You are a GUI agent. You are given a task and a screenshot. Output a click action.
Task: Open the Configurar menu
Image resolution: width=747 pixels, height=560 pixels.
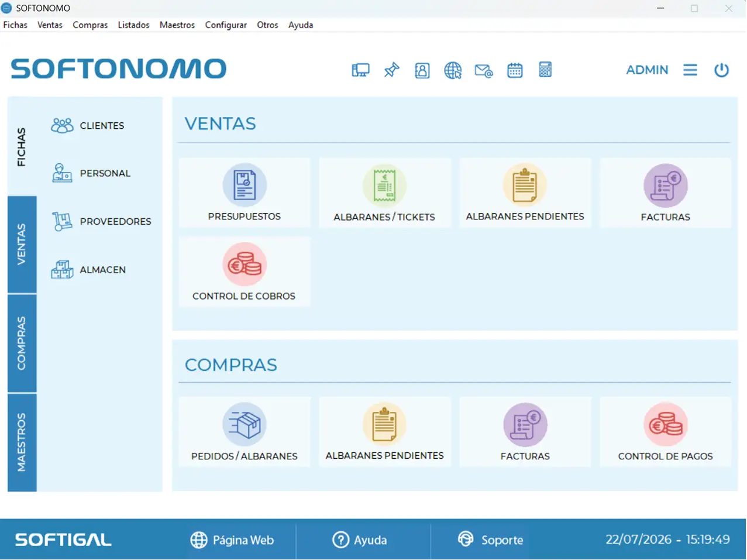(x=226, y=25)
